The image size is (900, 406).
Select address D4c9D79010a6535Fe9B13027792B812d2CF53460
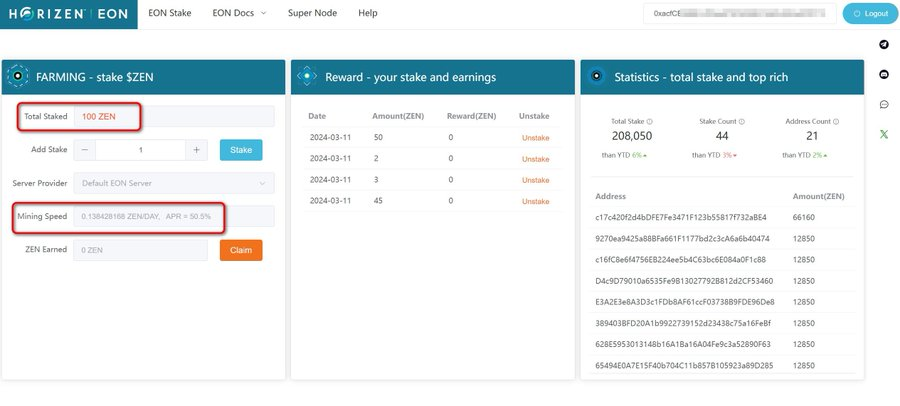pyautogui.click(x=684, y=281)
